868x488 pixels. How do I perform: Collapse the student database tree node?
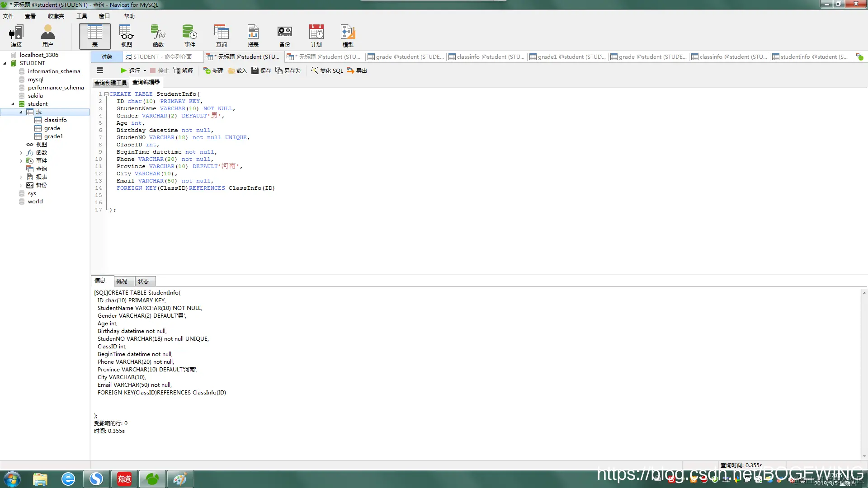tap(13, 104)
